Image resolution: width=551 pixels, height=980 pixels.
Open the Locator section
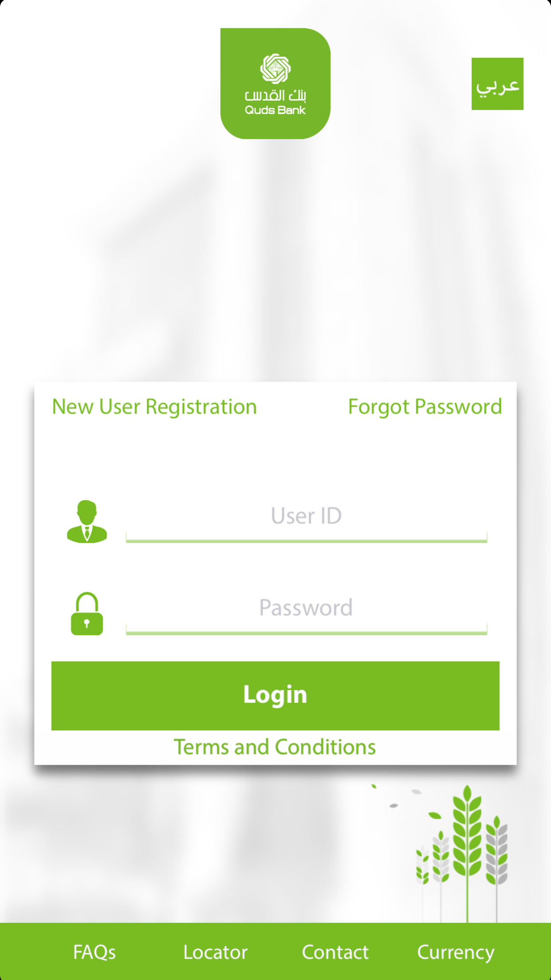215,951
